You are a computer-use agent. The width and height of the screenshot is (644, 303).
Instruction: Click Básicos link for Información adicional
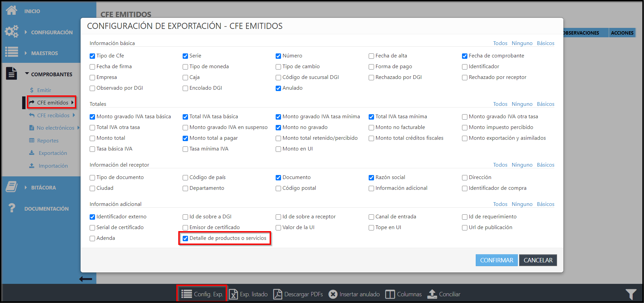click(x=545, y=204)
